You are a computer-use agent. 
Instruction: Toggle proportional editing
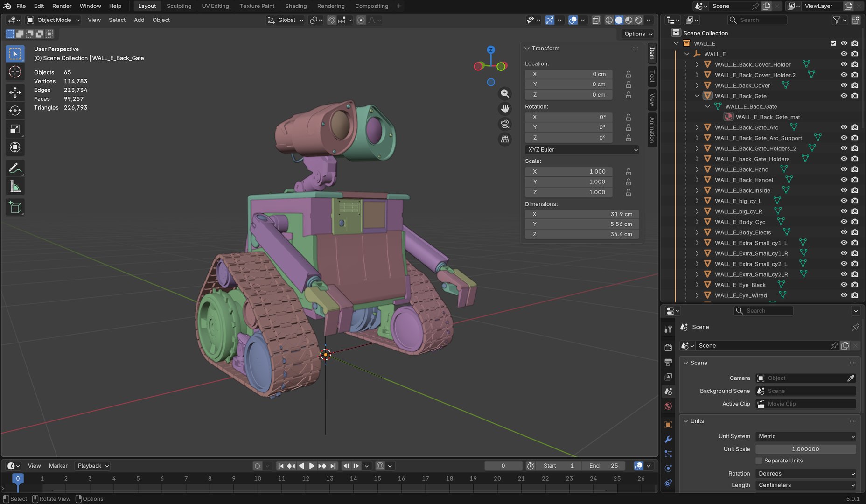coord(361,20)
